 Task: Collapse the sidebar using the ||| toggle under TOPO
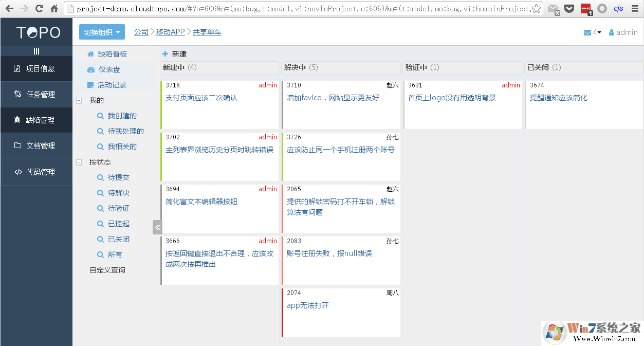click(36, 50)
